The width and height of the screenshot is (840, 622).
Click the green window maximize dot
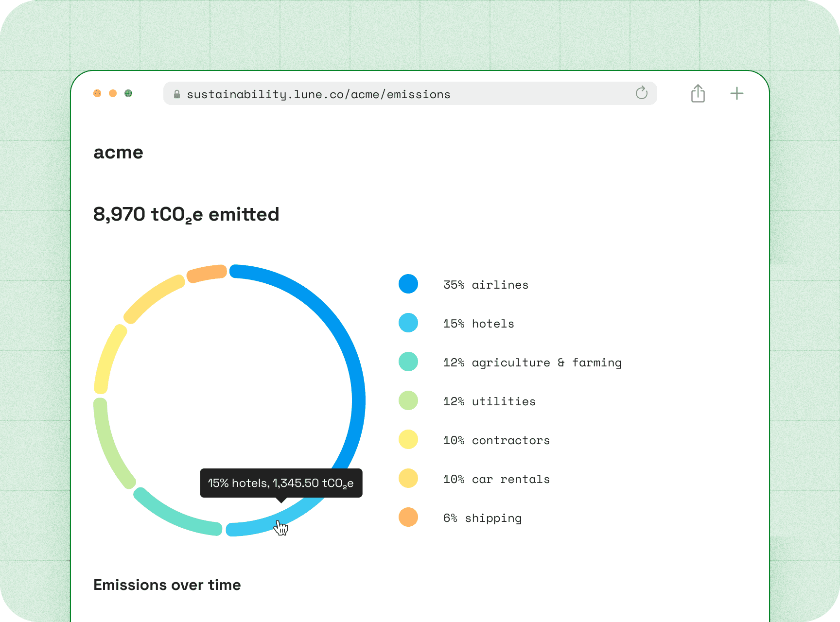pos(128,93)
